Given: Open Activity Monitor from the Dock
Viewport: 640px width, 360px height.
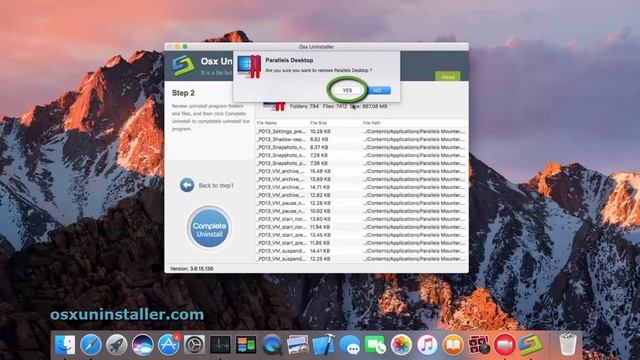Looking at the screenshot, I should [x=220, y=345].
